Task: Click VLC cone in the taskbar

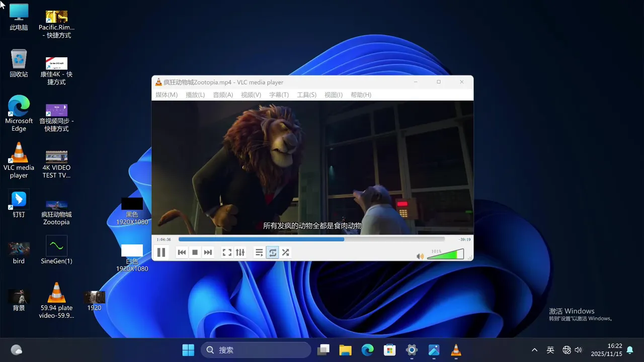Action: 456,350
